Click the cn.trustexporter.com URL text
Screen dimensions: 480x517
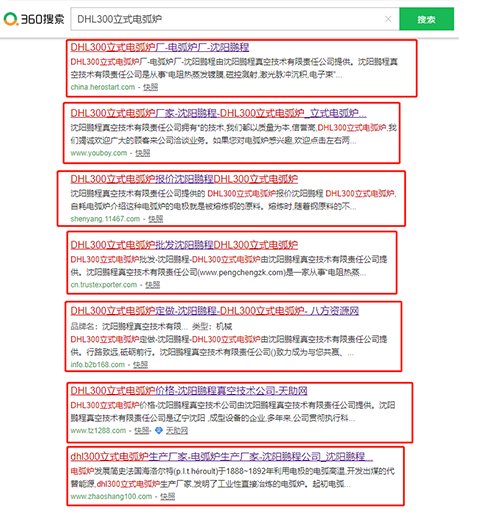coord(104,285)
